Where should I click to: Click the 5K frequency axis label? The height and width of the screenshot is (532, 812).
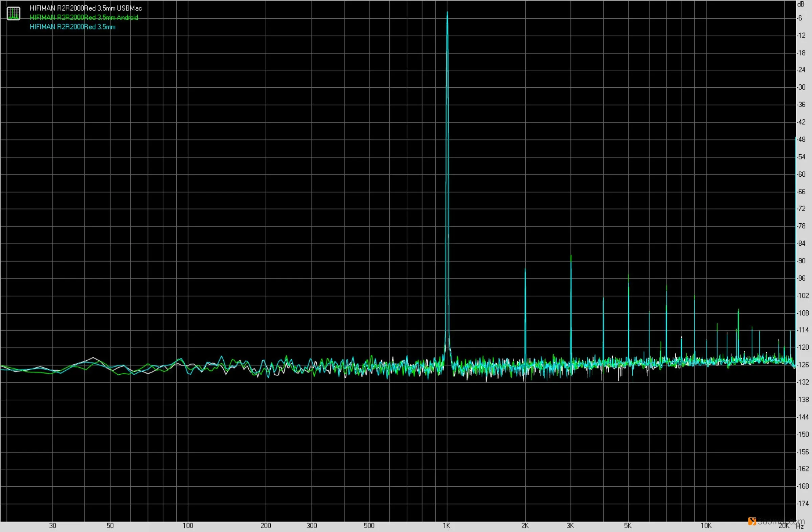click(x=628, y=526)
